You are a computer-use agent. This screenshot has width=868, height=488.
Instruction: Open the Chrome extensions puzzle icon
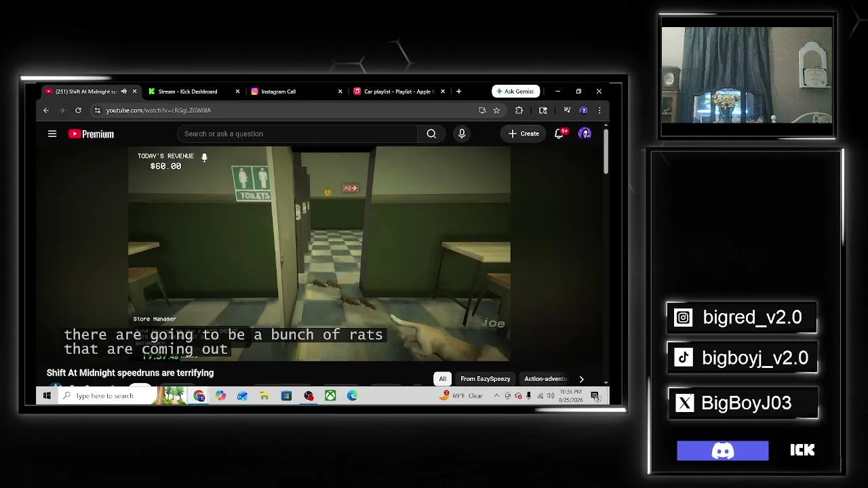pyautogui.click(x=519, y=110)
